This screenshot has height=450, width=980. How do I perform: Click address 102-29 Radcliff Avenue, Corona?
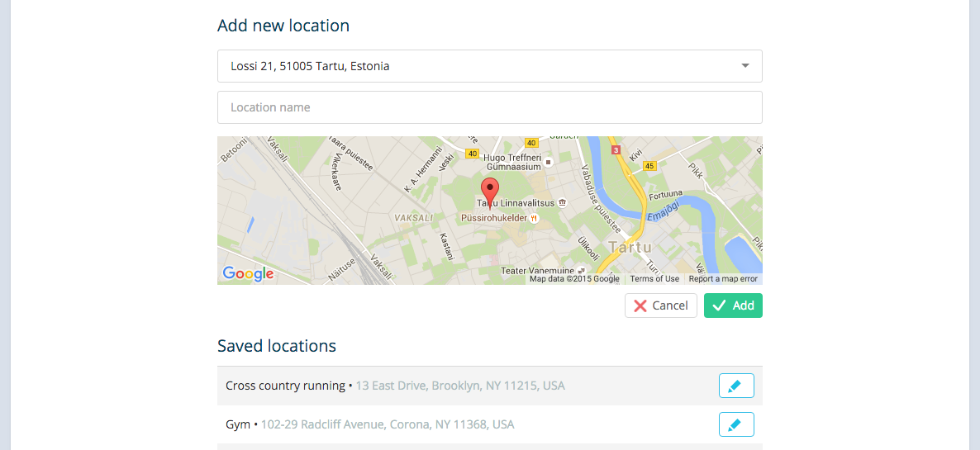(388, 424)
